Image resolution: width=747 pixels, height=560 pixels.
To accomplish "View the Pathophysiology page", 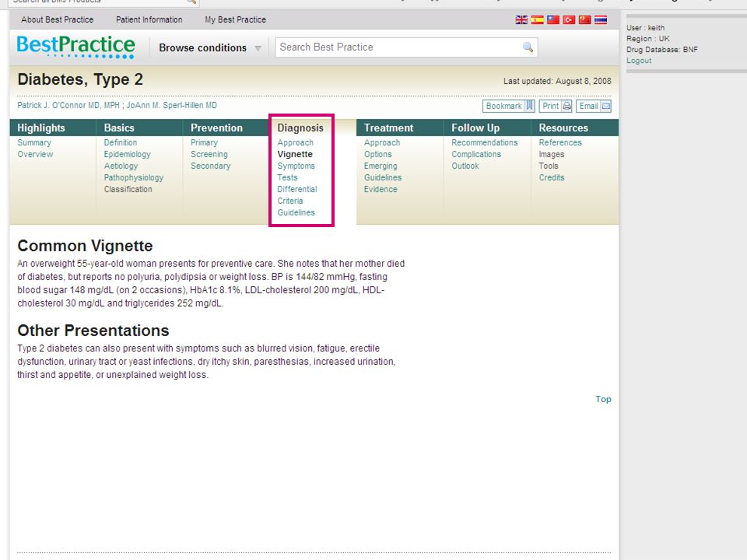I will 134,177.
